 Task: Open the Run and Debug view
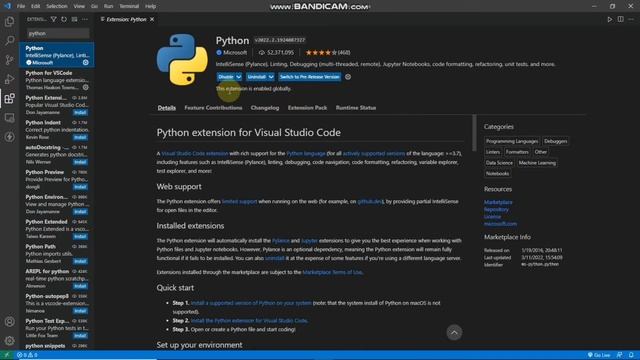[x=9, y=79]
